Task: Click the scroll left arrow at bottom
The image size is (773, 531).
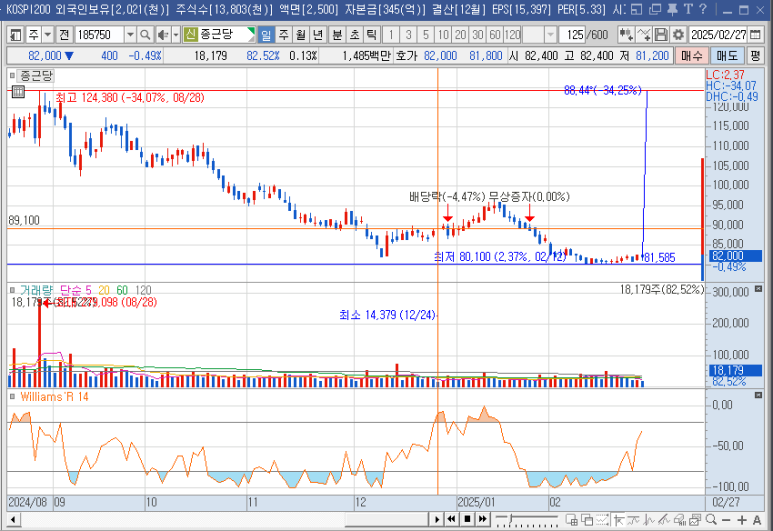Action: coord(13,519)
